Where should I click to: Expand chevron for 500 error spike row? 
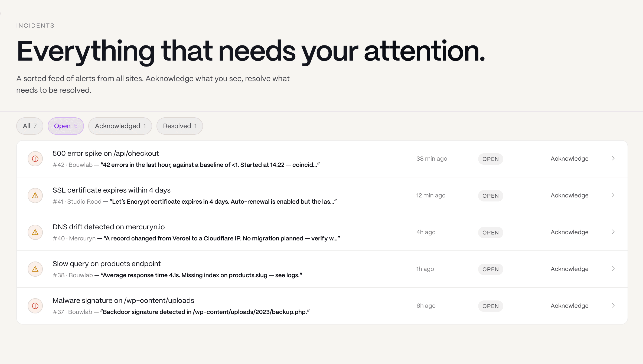(x=613, y=158)
